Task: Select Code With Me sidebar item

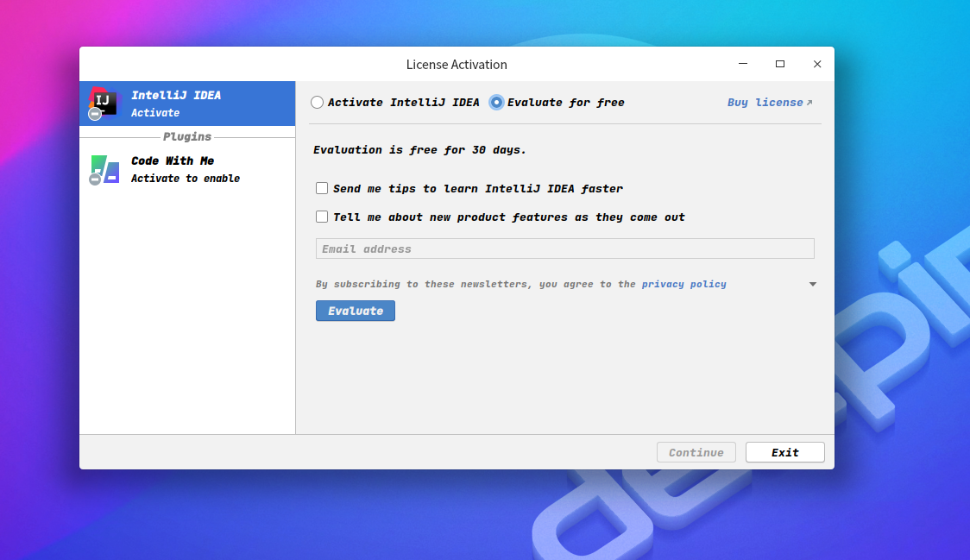Action: coord(187,169)
